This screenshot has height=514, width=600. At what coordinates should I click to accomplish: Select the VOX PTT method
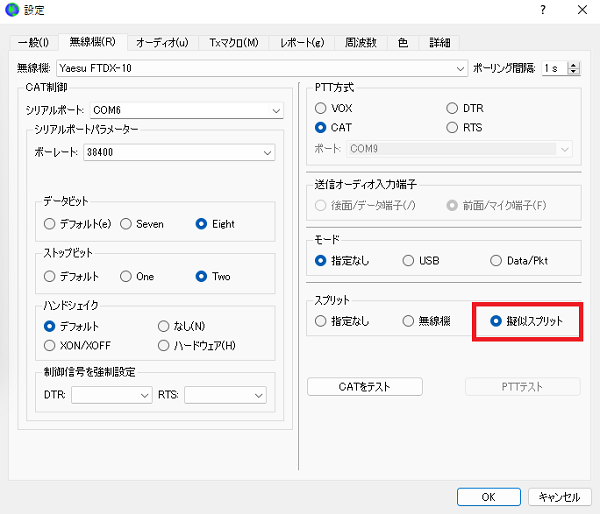(321, 108)
